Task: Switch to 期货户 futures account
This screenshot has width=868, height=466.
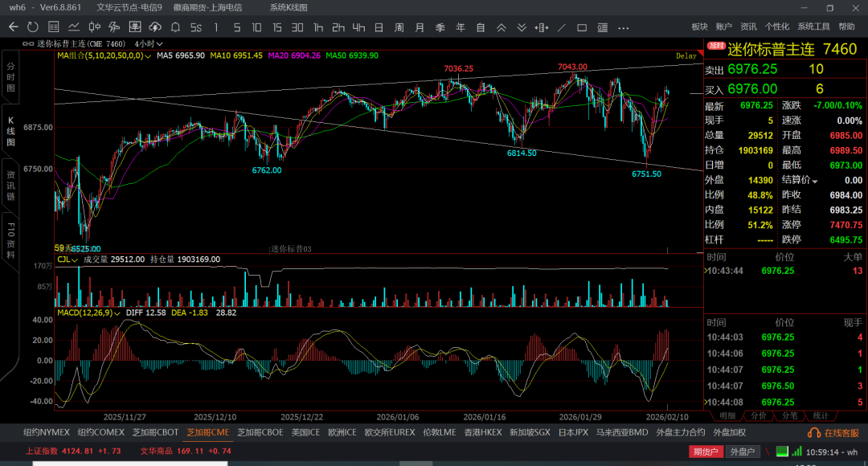Action: [706, 452]
